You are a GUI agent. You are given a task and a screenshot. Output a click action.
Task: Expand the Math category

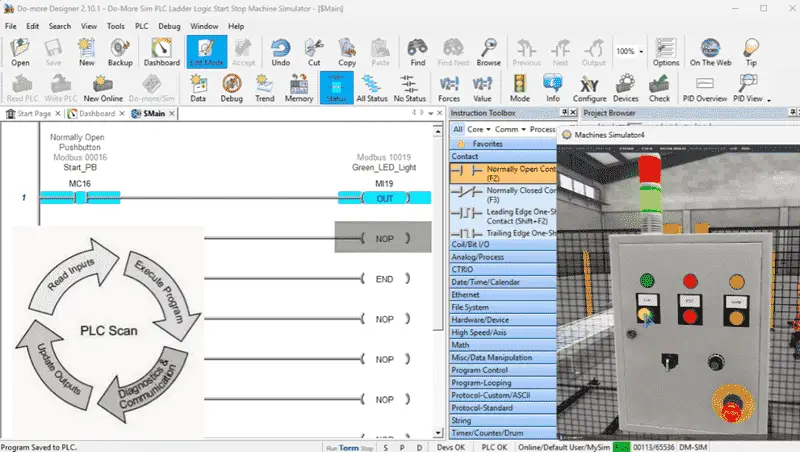coord(503,345)
